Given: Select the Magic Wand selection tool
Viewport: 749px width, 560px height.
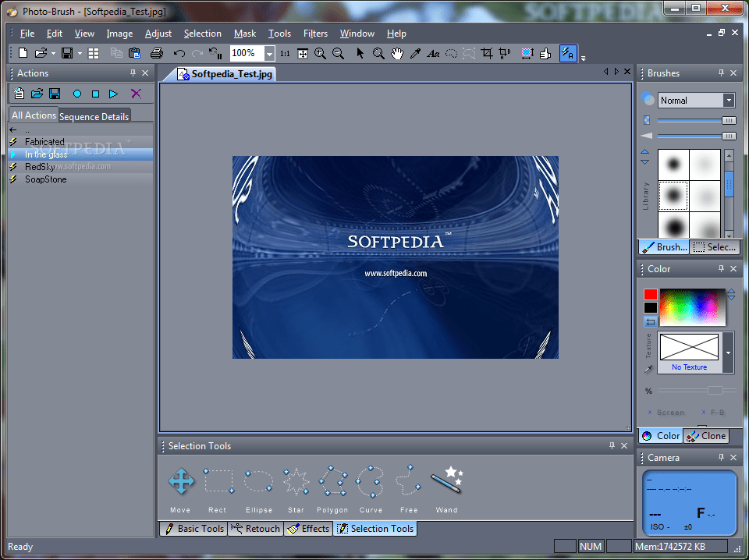Looking at the screenshot, I should pos(447,482).
